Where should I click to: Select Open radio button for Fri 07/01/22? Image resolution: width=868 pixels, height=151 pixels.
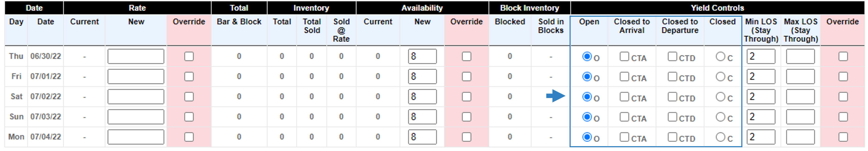pos(587,77)
